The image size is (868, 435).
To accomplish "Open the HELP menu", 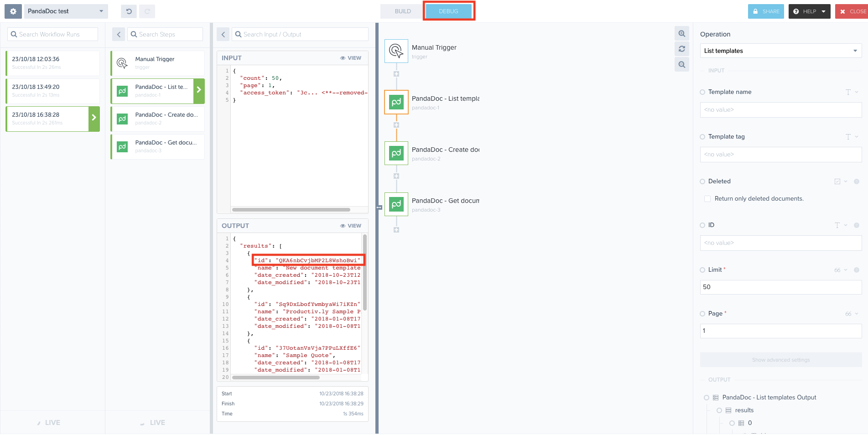I will tap(809, 11).
